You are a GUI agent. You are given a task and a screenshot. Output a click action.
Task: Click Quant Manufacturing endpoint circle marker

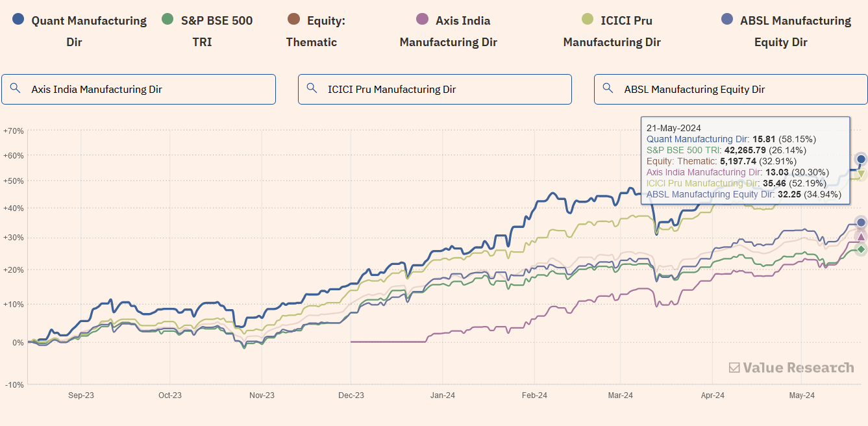click(861, 159)
